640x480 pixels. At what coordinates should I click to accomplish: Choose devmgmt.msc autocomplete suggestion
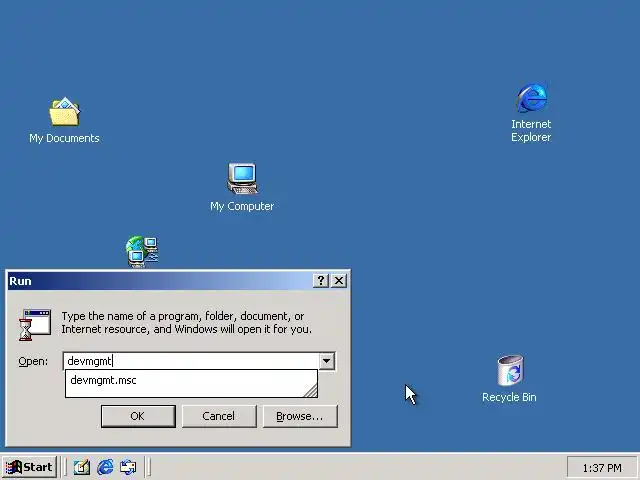coord(191,380)
